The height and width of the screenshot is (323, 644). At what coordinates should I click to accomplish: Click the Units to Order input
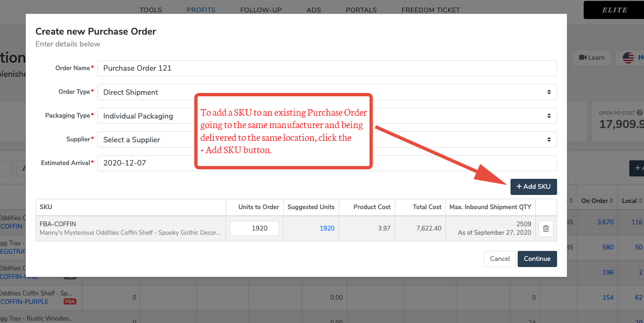(255, 229)
